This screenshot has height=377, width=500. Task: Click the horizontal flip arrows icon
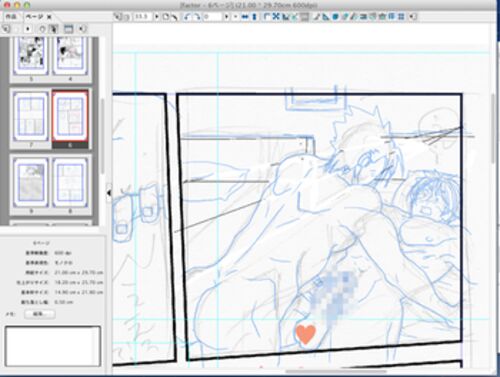[245, 16]
